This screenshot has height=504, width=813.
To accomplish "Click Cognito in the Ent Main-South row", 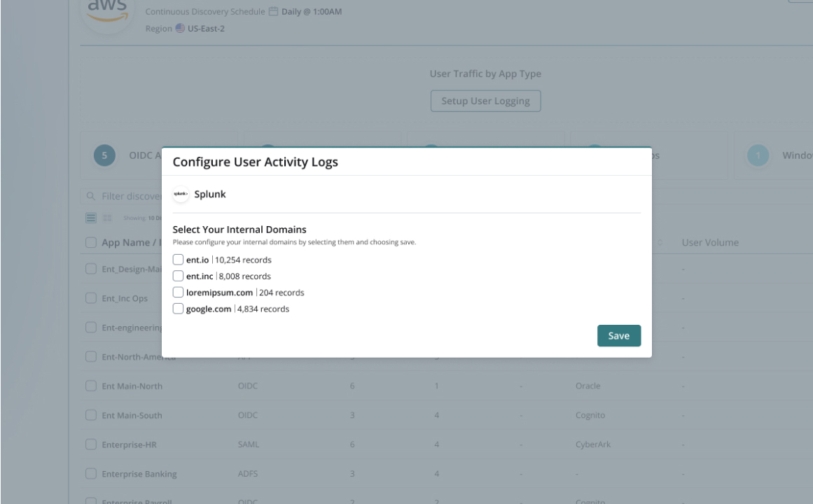I will pyautogui.click(x=590, y=415).
